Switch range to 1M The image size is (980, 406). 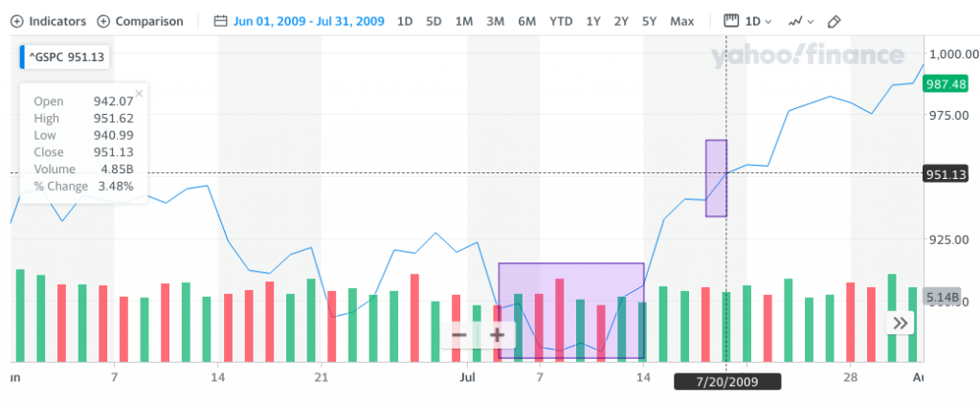click(464, 21)
